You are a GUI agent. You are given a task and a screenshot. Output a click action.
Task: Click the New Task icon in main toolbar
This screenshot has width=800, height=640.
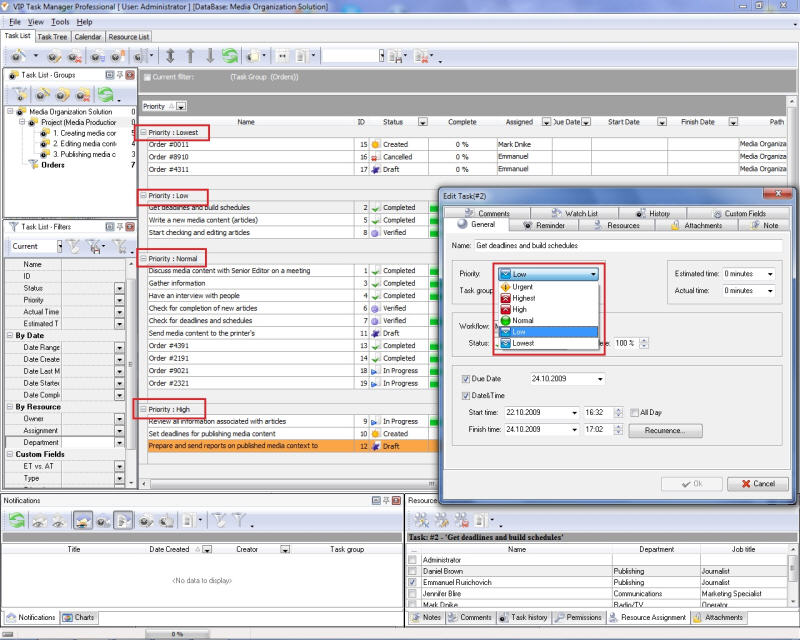coord(19,56)
